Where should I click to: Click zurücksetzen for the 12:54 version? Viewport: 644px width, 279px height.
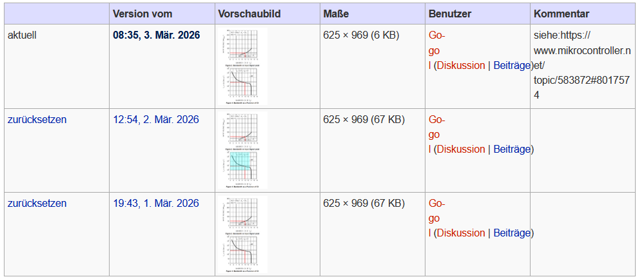(x=37, y=119)
